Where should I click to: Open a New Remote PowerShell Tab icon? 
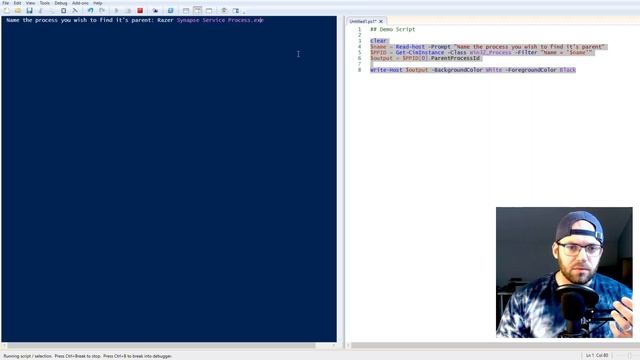(155, 11)
